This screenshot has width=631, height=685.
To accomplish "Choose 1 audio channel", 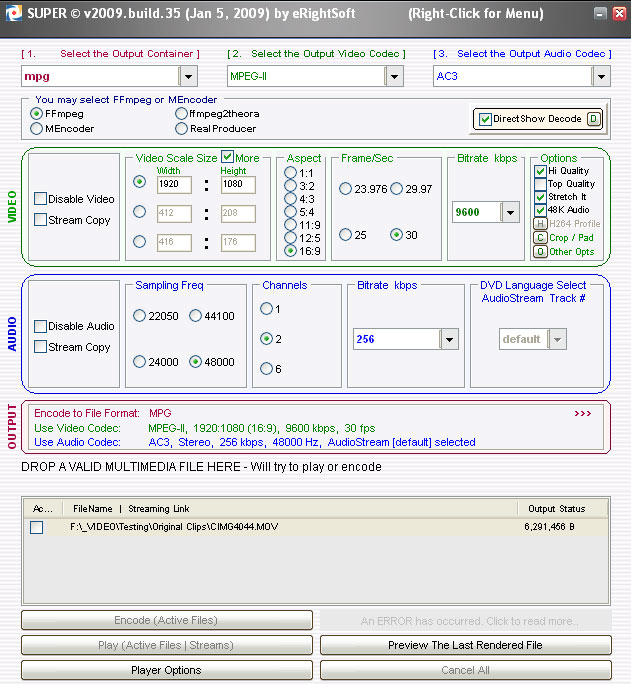I will click(266, 309).
